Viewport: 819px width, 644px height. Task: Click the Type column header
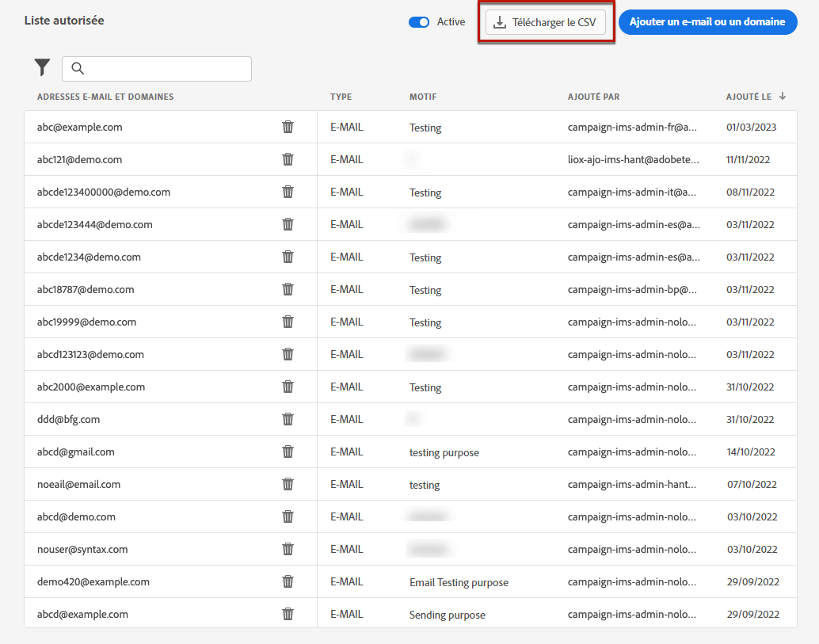(x=341, y=97)
